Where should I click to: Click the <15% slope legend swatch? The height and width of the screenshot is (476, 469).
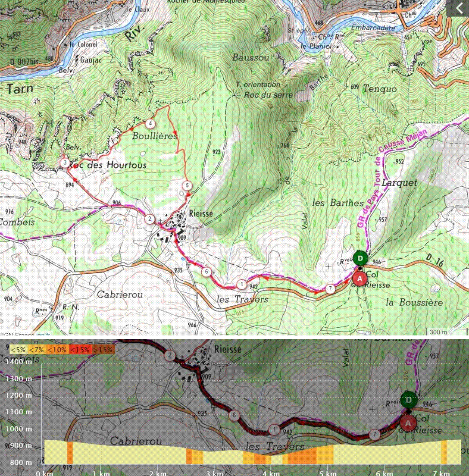point(80,349)
